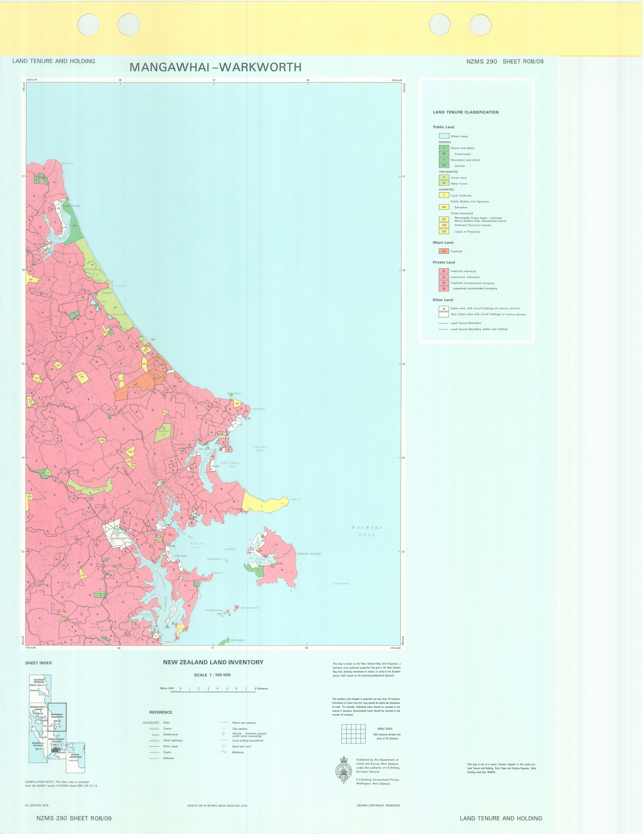Select the orange Maori Freehold 'mf' swatch

click(x=444, y=251)
